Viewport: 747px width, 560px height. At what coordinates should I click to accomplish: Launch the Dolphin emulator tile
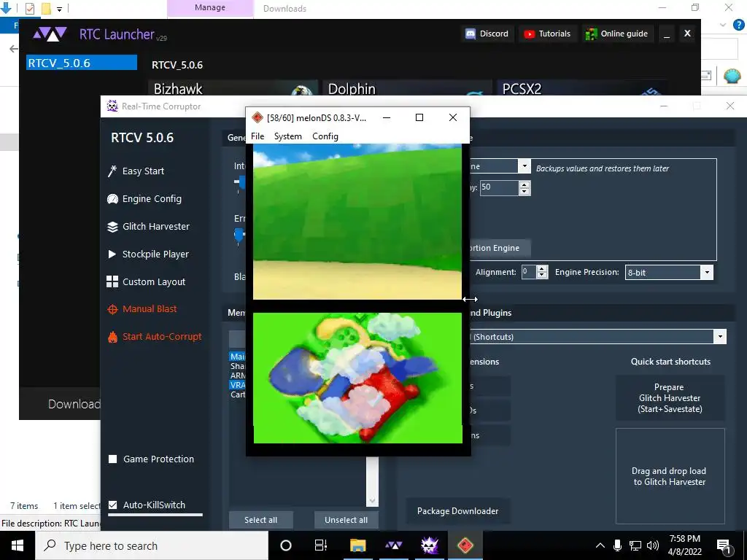(407, 88)
